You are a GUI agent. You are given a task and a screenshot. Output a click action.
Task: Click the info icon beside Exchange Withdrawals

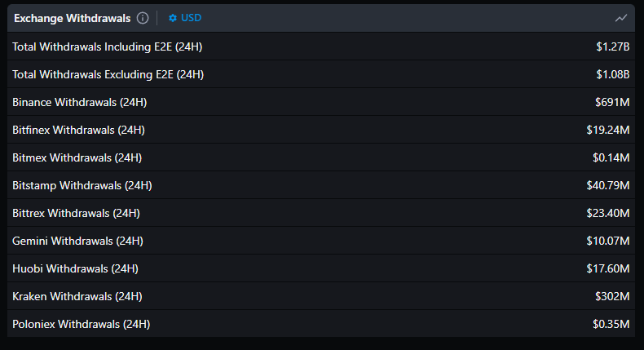click(143, 18)
